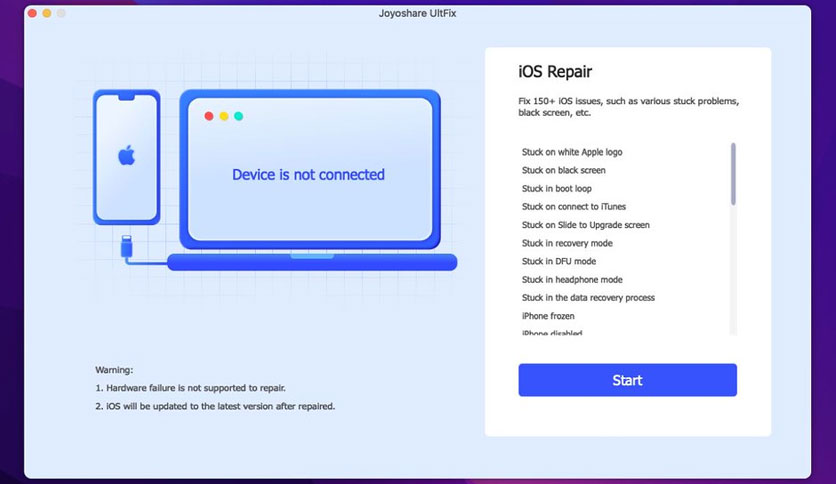Click the 'iOS Repair' heading
This screenshot has height=484, width=836.
555,71
